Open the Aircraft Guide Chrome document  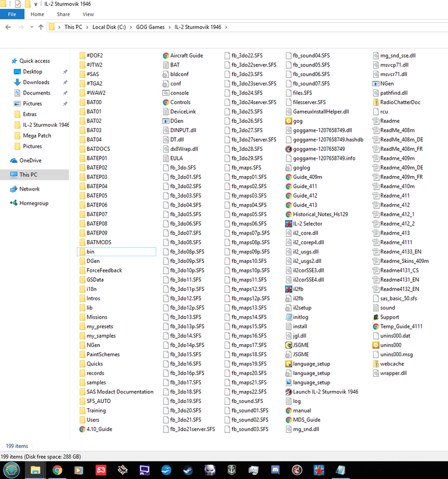183,56
